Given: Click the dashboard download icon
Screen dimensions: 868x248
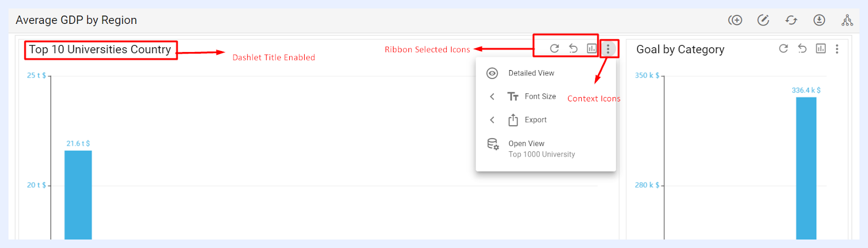Looking at the screenshot, I should click(x=819, y=20).
